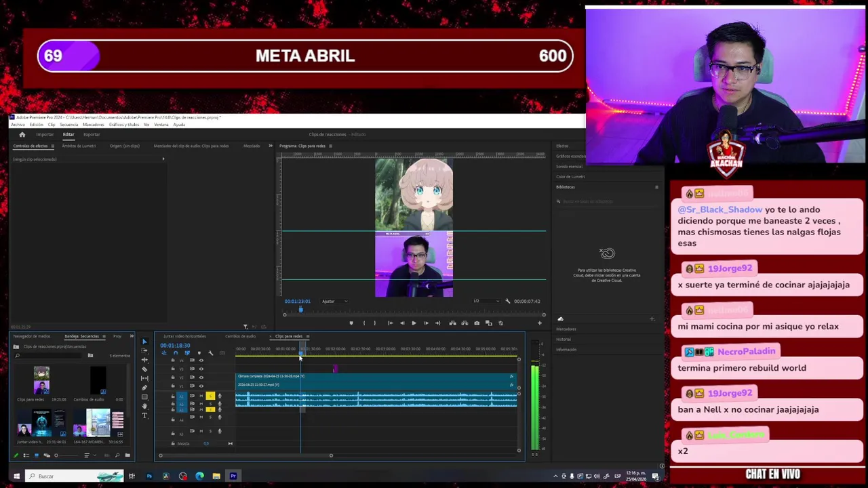Select the Slip tool
Viewport: 868px width, 488px height.
coord(144,378)
